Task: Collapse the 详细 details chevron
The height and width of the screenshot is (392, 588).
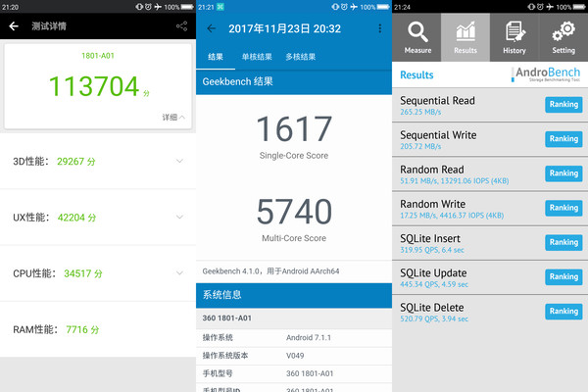Action: 182,118
